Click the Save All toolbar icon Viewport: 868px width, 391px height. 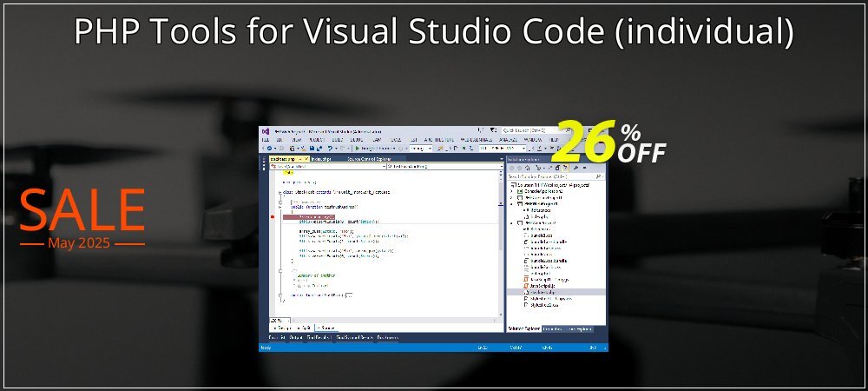point(319,149)
